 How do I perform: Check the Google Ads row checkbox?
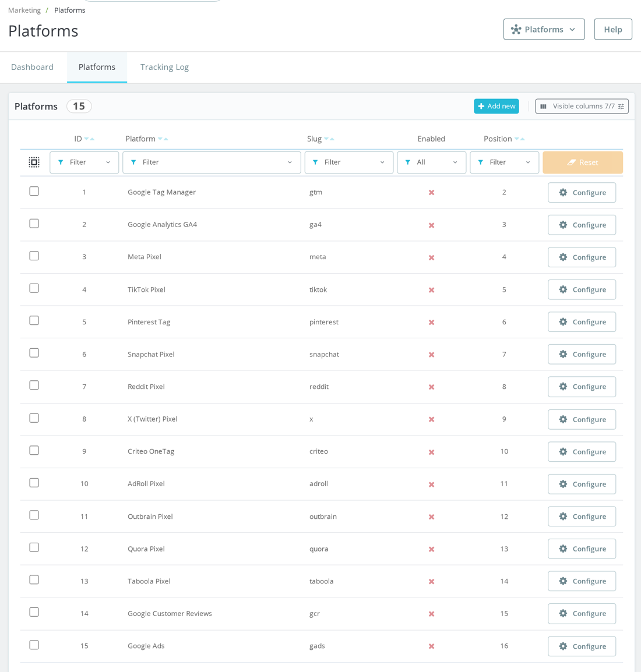pos(34,645)
